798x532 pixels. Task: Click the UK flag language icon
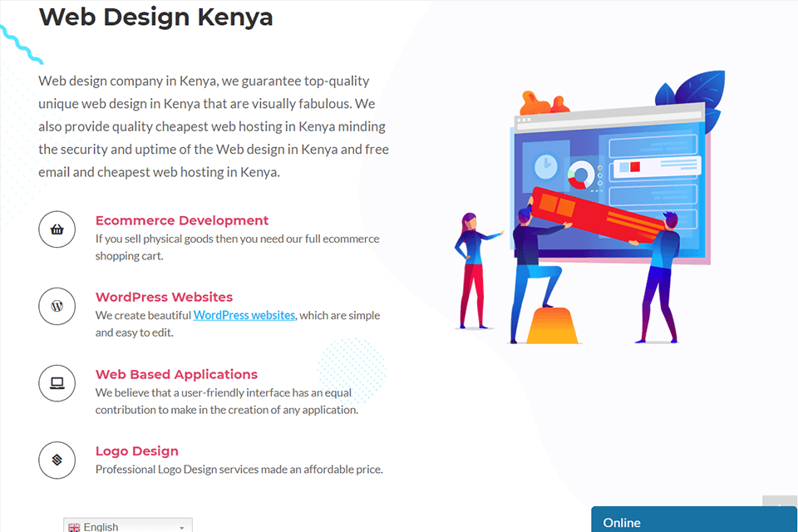tap(74, 527)
